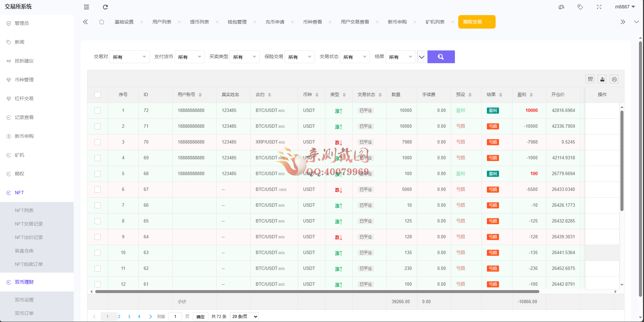The width and height of the screenshot is (644, 322).
Task: Click the 确定 page jump button
Action: (x=200, y=317)
